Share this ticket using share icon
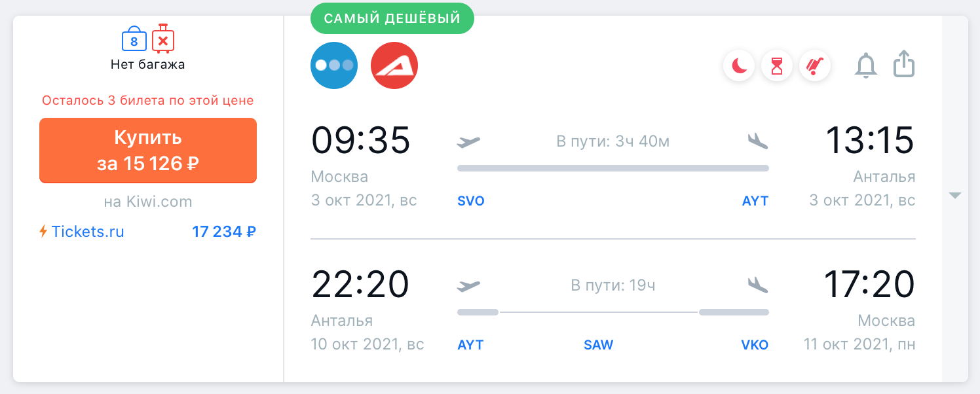The height and width of the screenshot is (394, 980). (x=904, y=64)
